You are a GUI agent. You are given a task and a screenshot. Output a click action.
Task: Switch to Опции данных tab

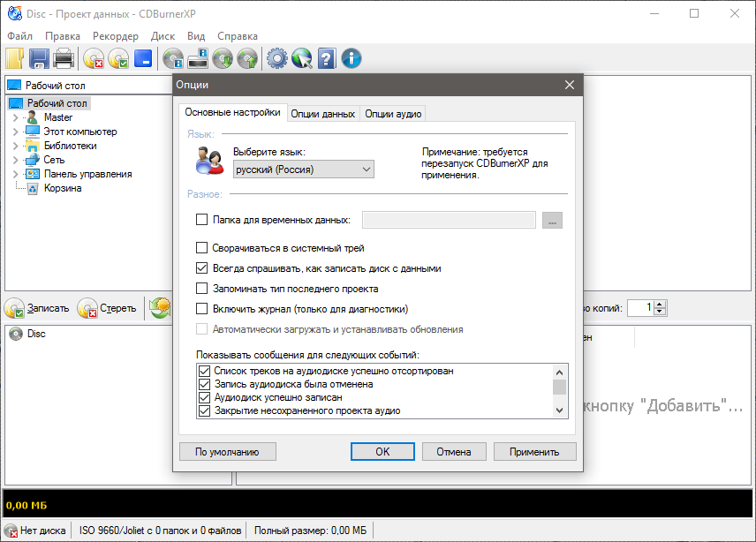click(323, 114)
